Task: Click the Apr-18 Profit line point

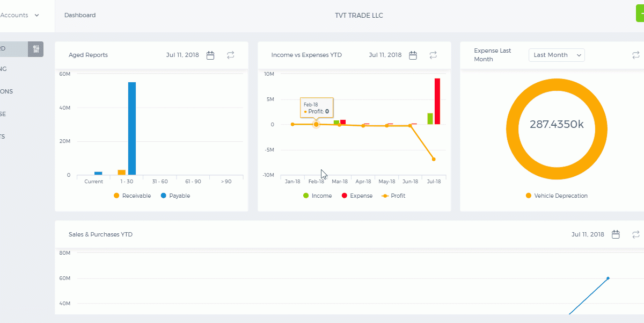Action: pos(363,126)
